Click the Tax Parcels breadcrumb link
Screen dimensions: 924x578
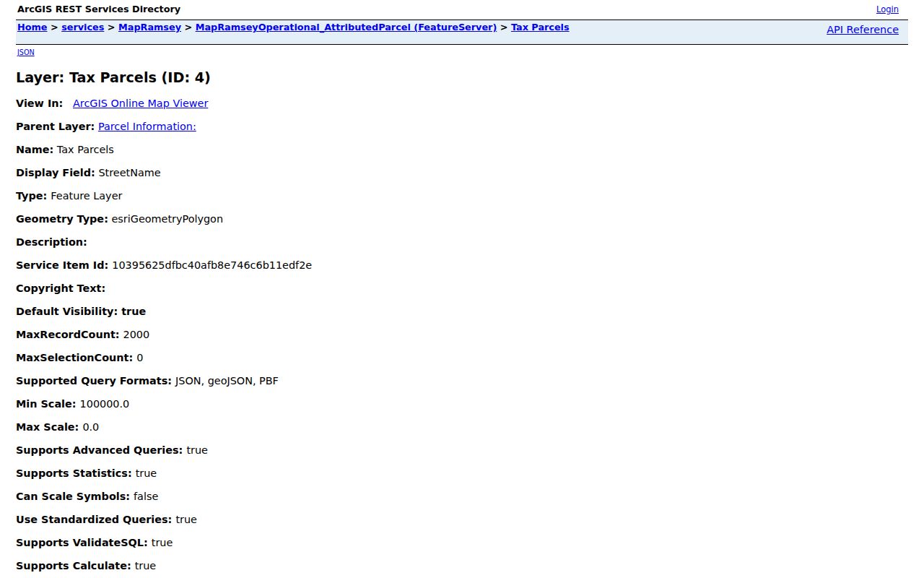540,27
